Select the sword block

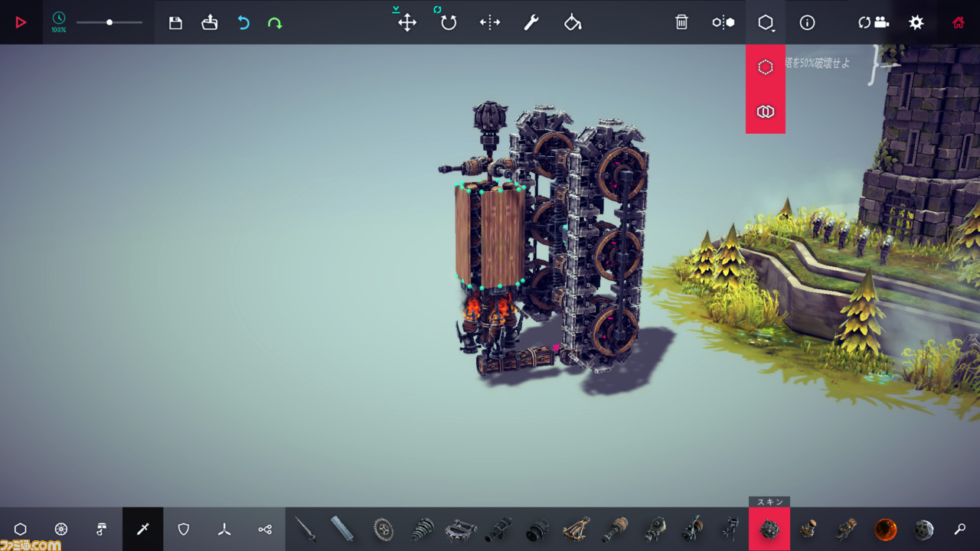click(305, 529)
